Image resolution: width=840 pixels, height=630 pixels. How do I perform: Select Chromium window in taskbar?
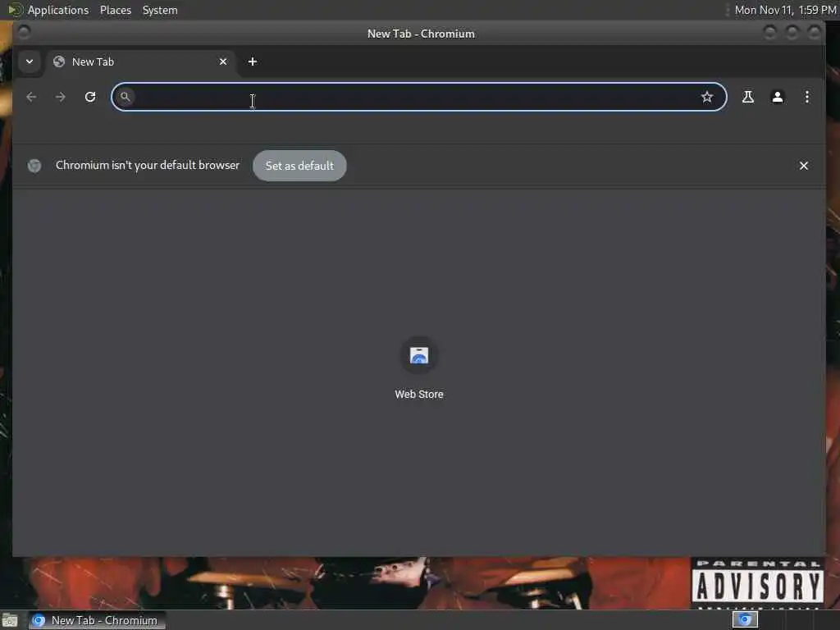click(97, 620)
